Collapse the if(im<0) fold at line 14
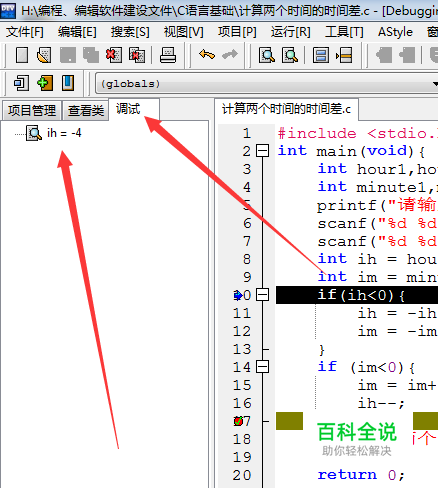The height and width of the screenshot is (488, 438). point(262,367)
